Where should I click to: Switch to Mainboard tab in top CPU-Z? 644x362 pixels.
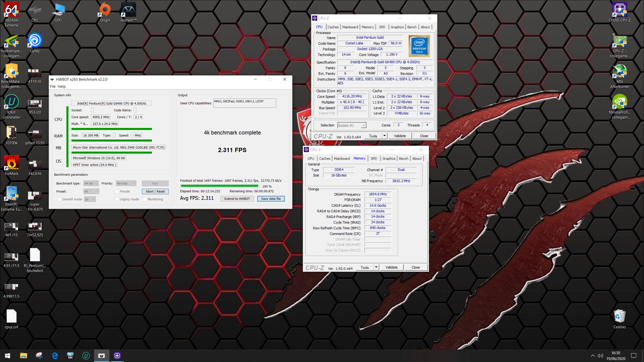coord(350,27)
